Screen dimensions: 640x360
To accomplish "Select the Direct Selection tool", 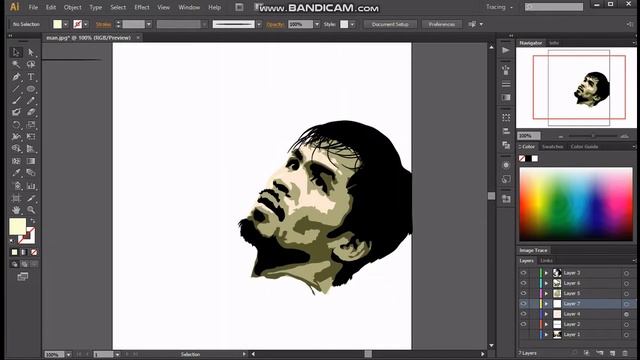I will pos(31,52).
